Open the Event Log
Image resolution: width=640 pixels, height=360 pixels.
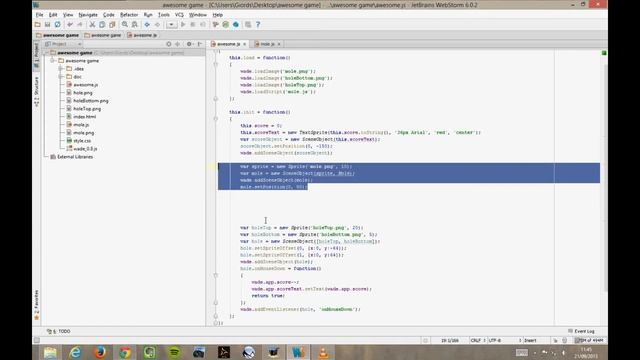pyautogui.click(x=581, y=331)
